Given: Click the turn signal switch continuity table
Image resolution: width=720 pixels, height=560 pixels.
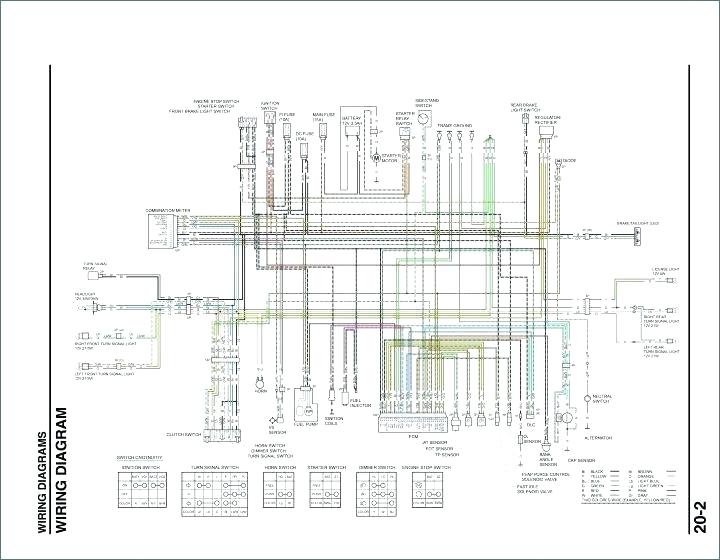Looking at the screenshot, I should (x=214, y=494).
